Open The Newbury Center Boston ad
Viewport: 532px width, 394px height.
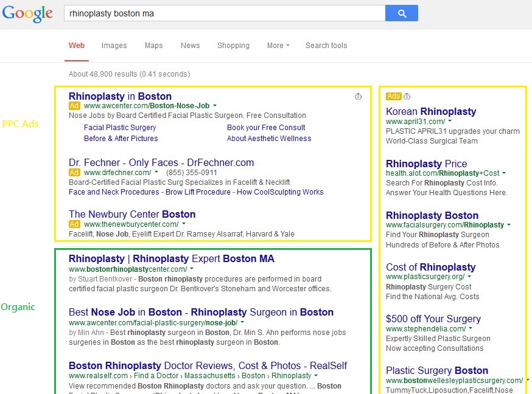(132, 214)
